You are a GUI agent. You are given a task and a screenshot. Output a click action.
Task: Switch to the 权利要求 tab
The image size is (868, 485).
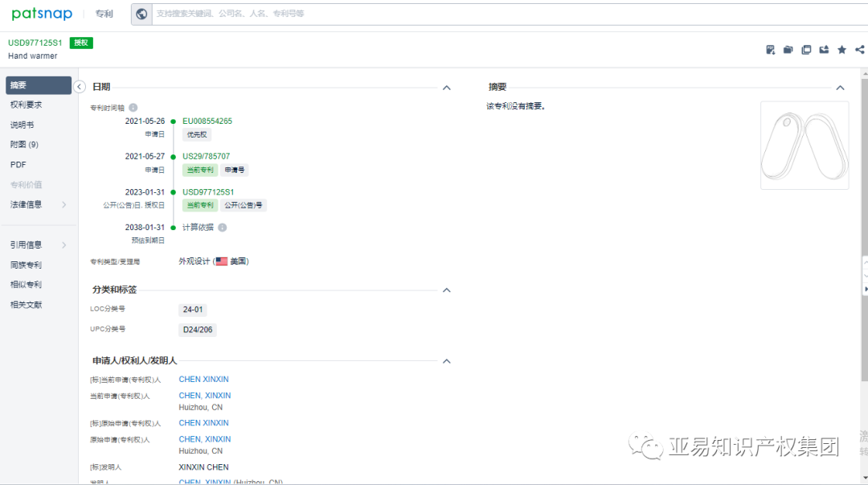point(26,105)
